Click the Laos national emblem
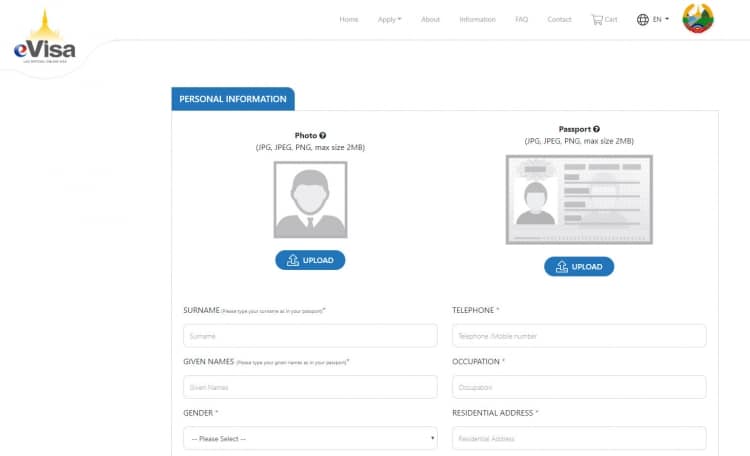The height and width of the screenshot is (456, 750). coord(698,18)
